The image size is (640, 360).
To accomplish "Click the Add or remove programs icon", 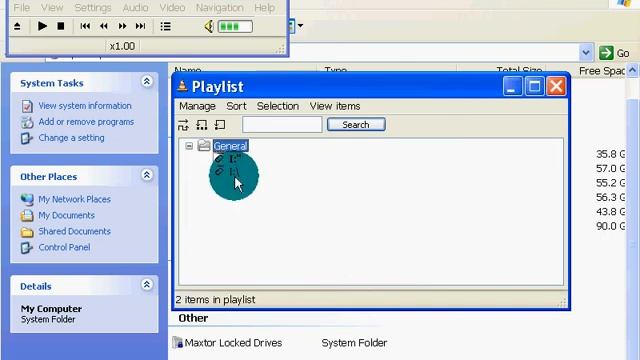I will pyautogui.click(x=27, y=122).
